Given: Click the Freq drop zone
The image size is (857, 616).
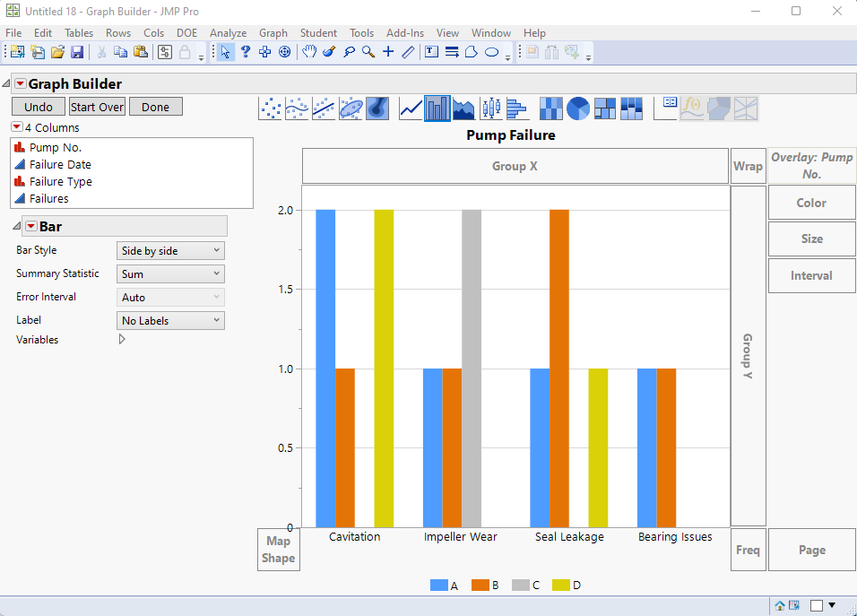Looking at the screenshot, I should tap(749, 550).
